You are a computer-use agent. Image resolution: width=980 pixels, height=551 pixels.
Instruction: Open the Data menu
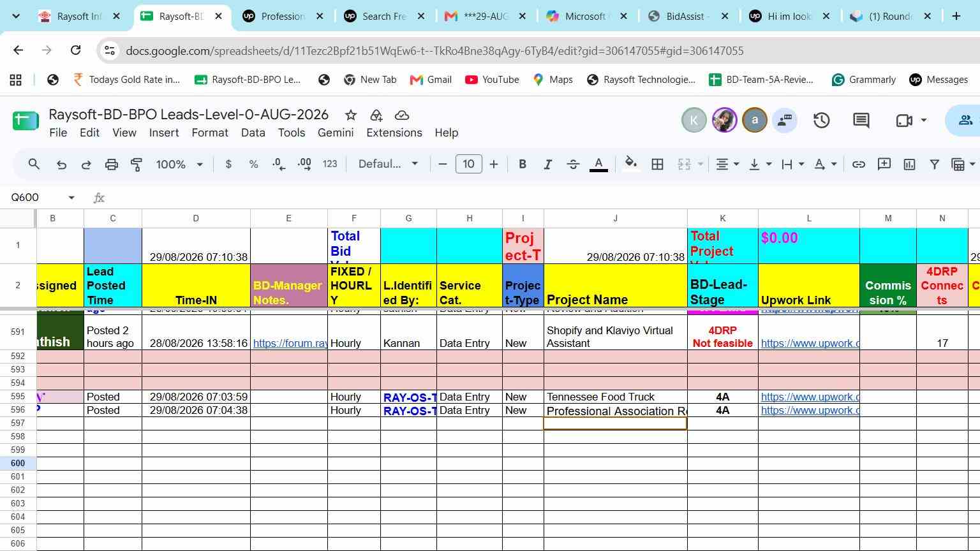tap(253, 133)
